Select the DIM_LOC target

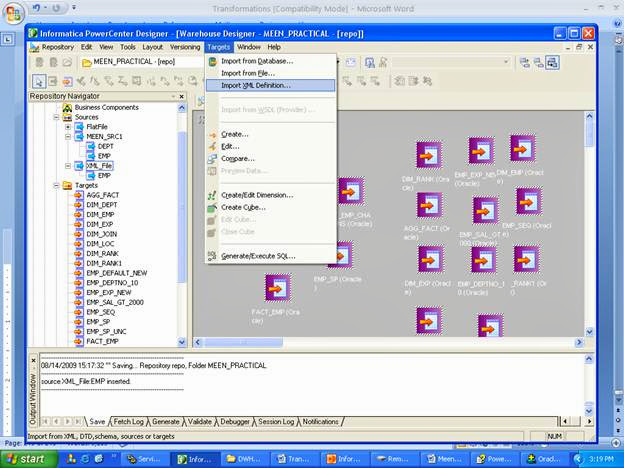[100, 244]
